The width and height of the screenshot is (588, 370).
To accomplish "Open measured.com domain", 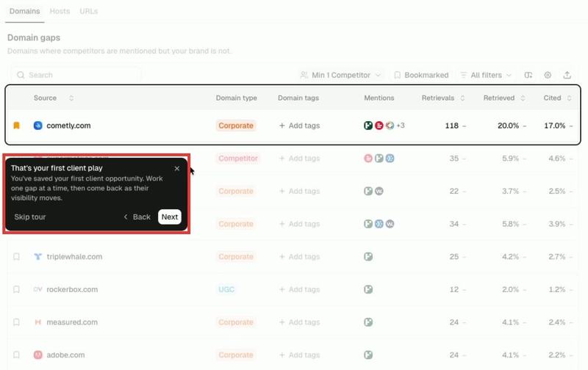I will [72, 322].
